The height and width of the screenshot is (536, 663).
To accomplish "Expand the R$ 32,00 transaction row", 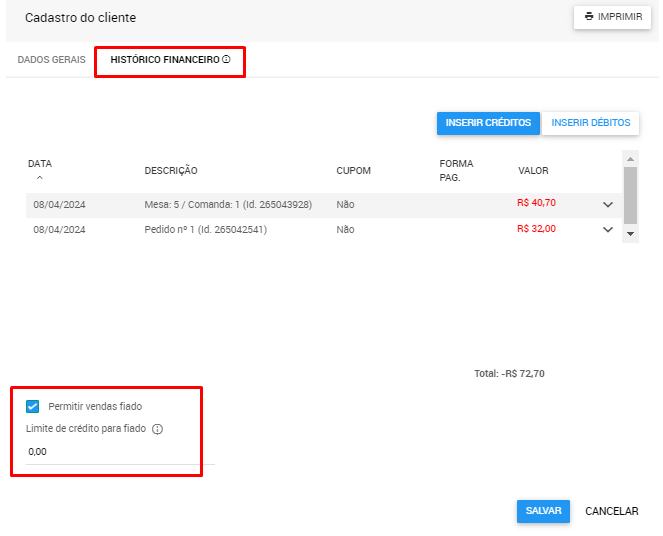I will point(607,229).
